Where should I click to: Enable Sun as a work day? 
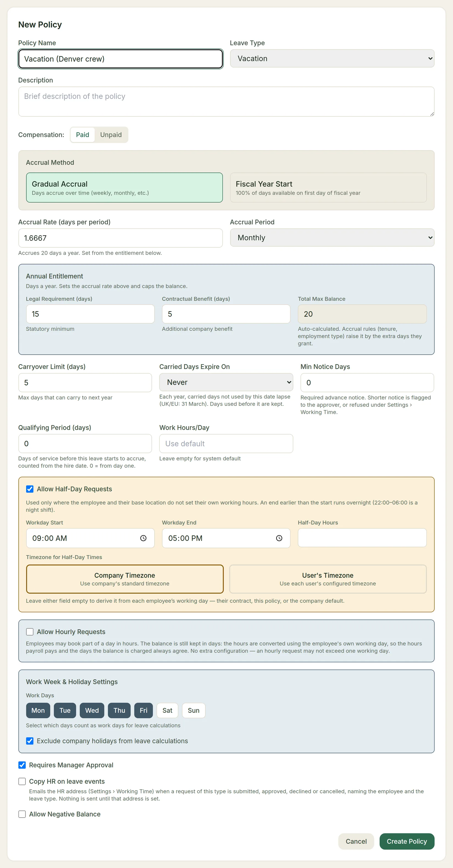pyautogui.click(x=194, y=711)
